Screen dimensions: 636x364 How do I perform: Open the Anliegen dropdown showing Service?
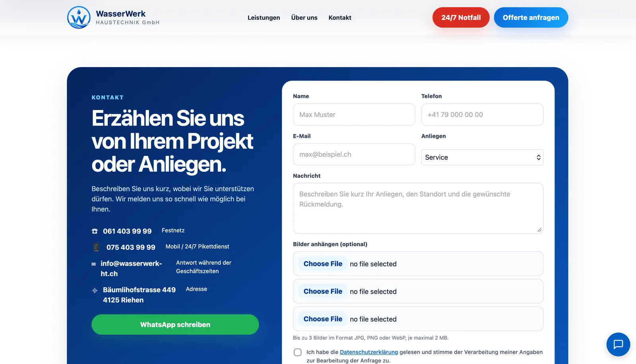(x=482, y=157)
